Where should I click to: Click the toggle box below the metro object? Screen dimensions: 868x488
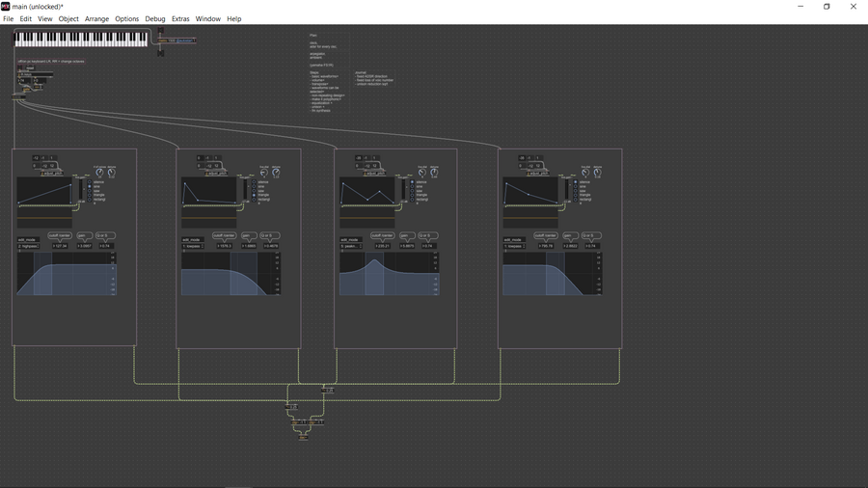click(x=160, y=53)
